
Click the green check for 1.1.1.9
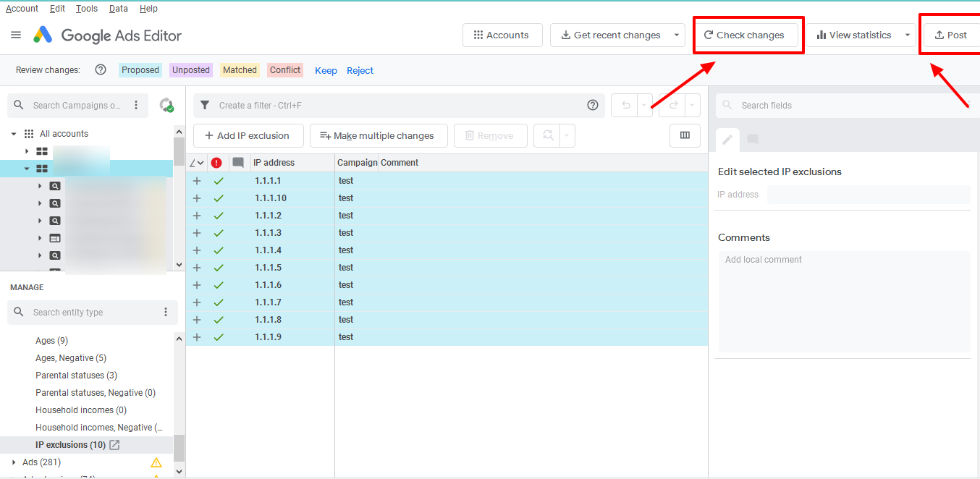point(219,337)
